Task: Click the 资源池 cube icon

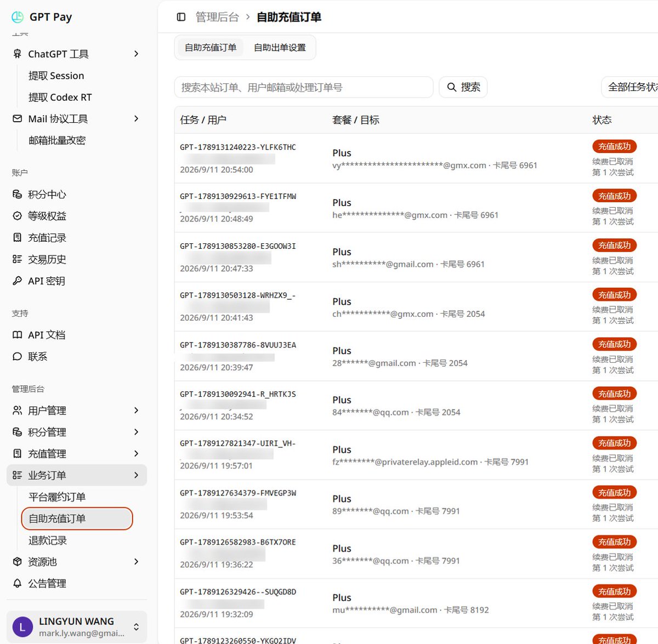Action: [18, 562]
